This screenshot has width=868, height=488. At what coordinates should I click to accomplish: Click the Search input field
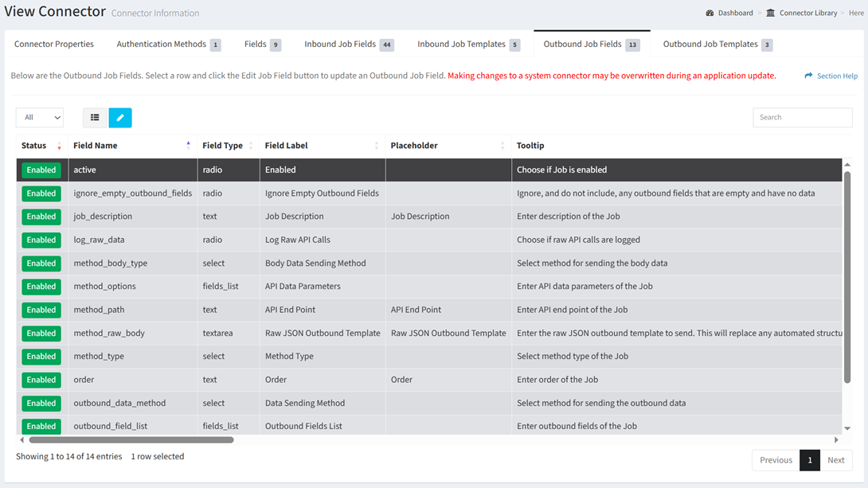802,118
